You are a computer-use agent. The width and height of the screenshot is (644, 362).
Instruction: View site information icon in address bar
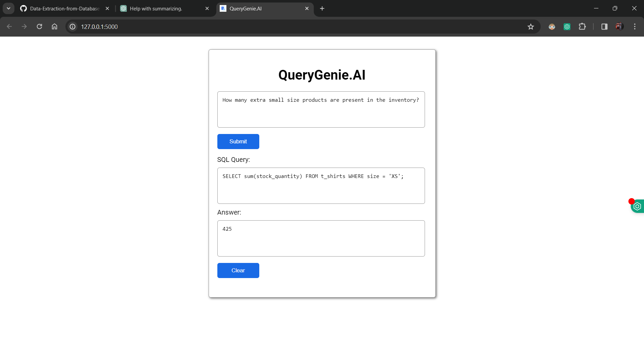72,27
